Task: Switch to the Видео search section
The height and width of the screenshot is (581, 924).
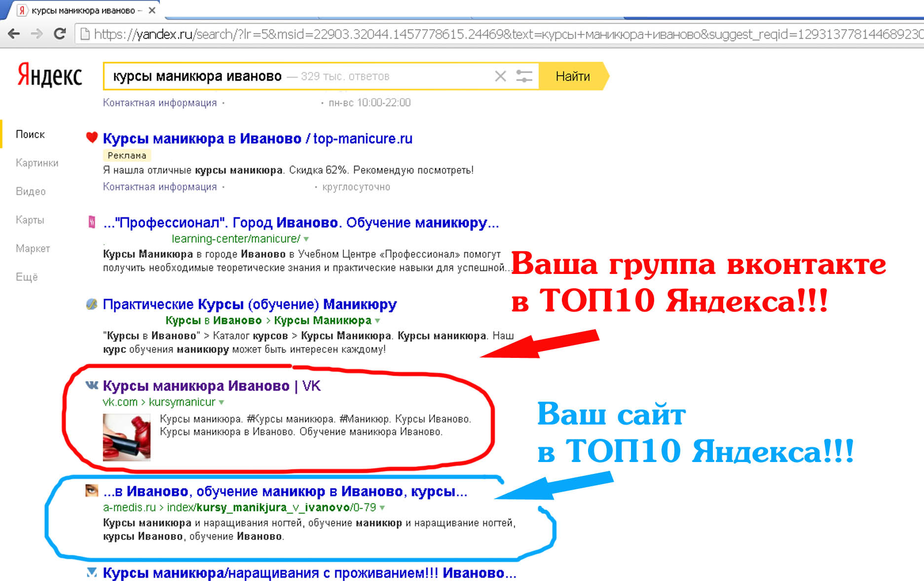Action: pos(31,192)
